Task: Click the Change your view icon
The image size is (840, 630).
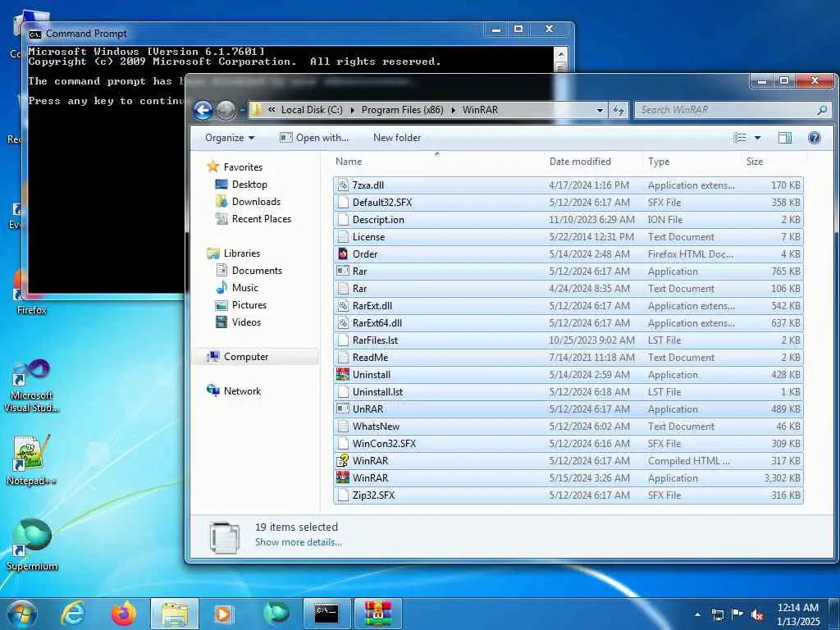Action: (x=740, y=138)
